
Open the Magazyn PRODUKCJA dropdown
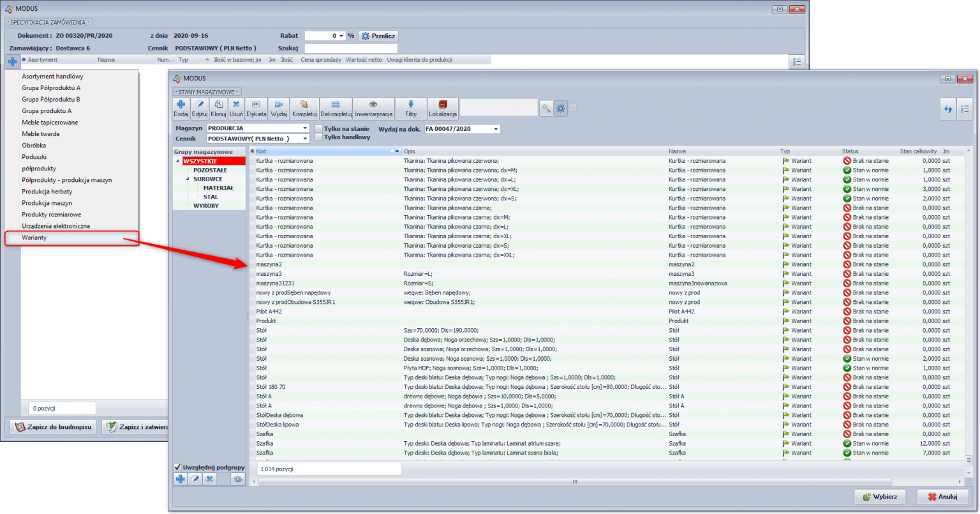[306, 128]
